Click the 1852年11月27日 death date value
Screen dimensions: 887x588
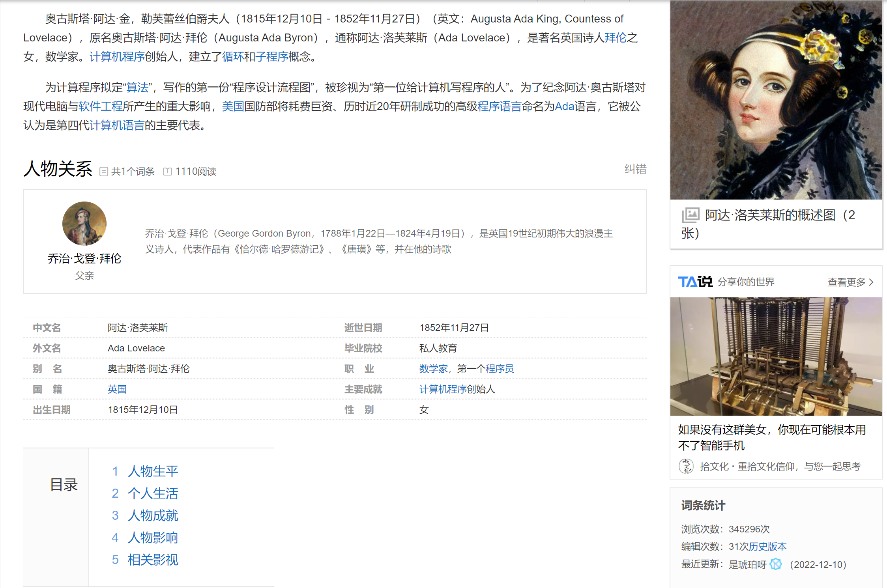point(454,328)
